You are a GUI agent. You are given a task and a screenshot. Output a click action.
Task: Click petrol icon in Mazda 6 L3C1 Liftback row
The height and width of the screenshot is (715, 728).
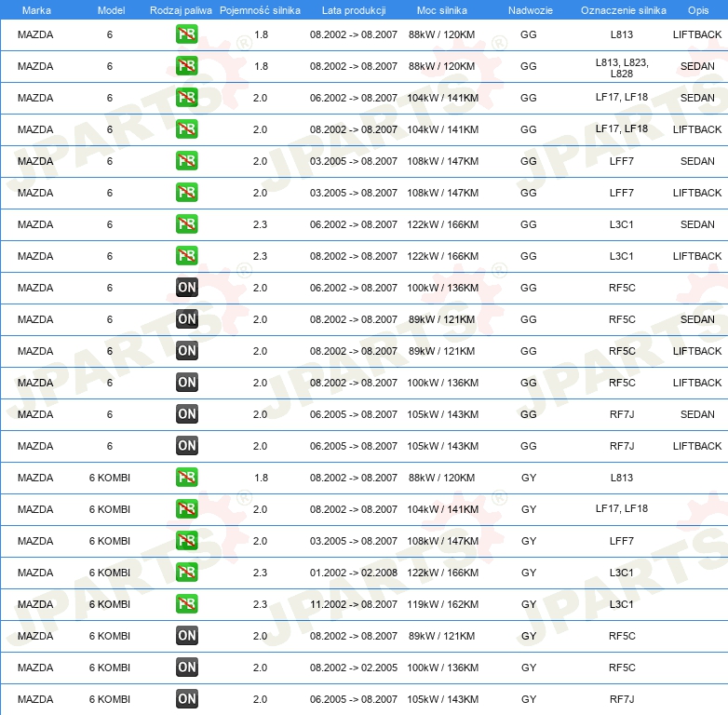tap(186, 256)
